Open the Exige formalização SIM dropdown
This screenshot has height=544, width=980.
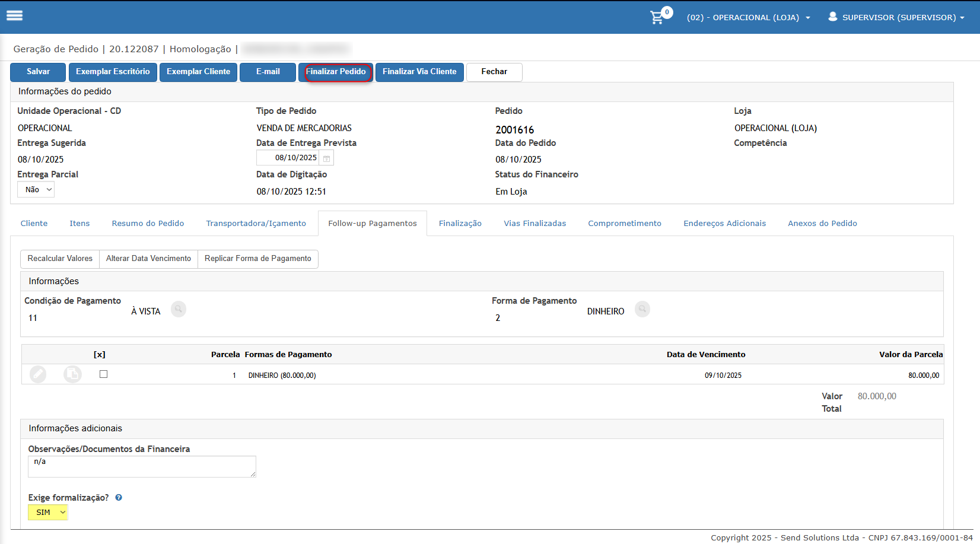coord(48,513)
